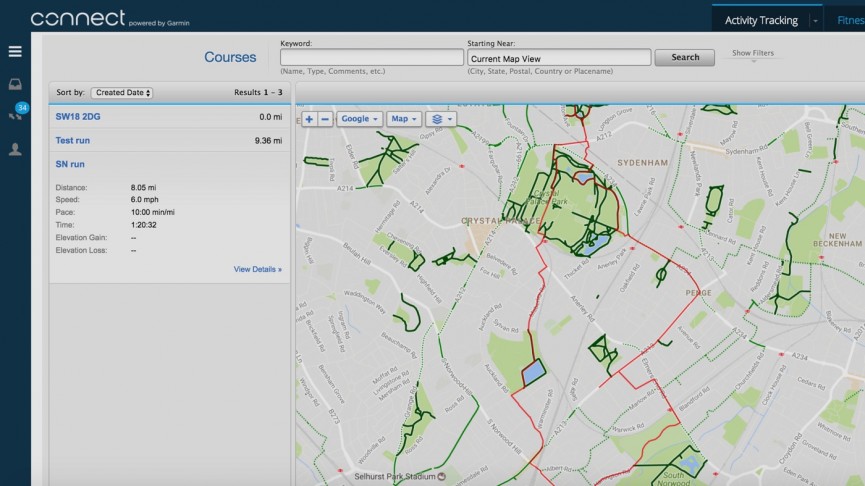This screenshot has width=865, height=486.
Task: Switch to the Fitness tab
Action: tap(848, 20)
